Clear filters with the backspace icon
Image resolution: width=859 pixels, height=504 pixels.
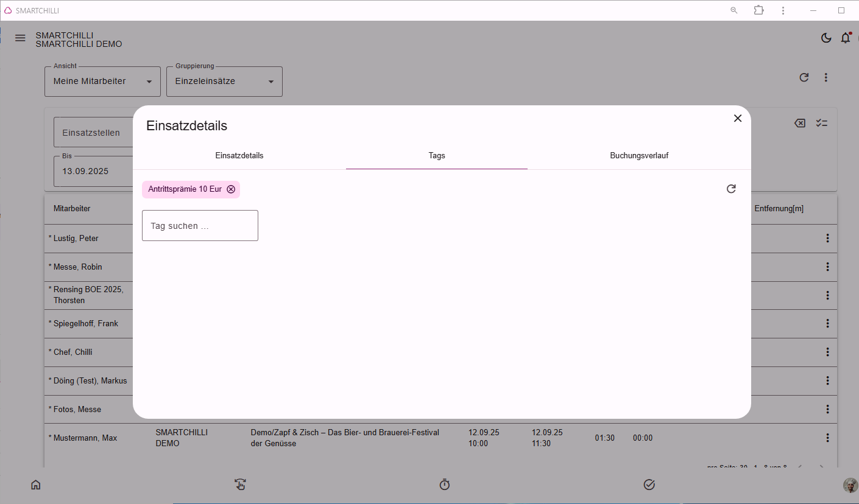coord(800,123)
